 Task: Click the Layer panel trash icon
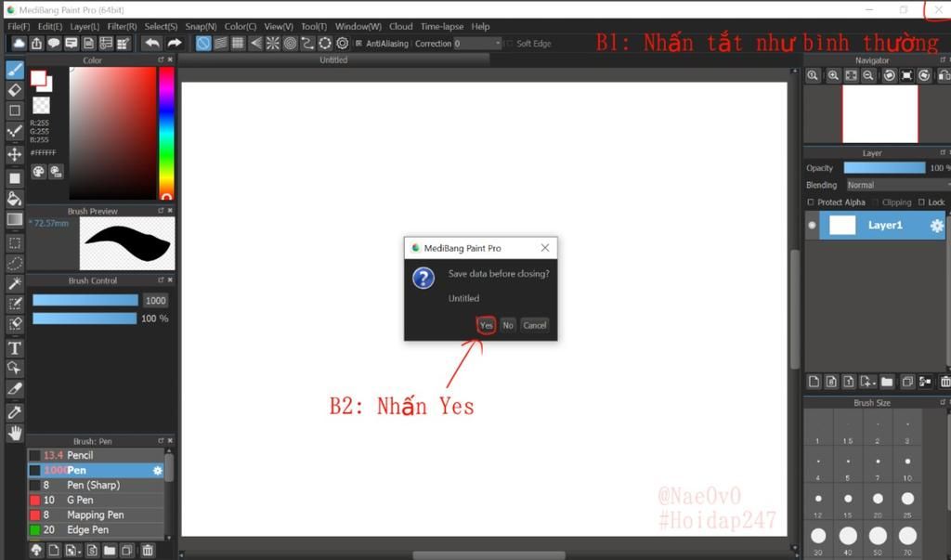(x=944, y=382)
